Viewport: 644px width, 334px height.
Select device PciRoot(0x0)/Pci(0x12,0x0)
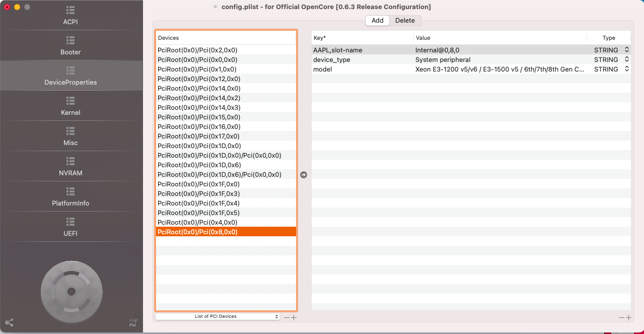226,79
